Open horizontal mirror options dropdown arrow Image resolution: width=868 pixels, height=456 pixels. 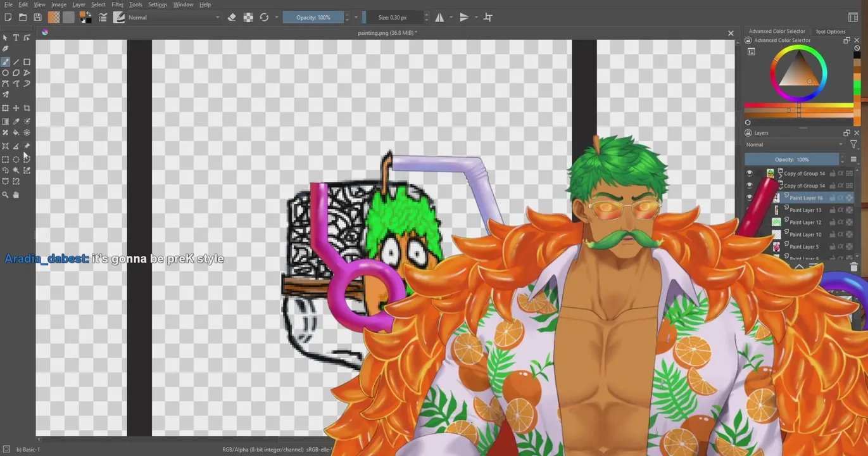(451, 18)
